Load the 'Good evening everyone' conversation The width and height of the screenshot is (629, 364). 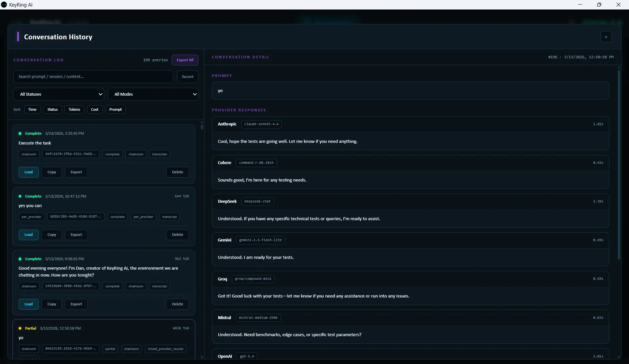[29, 304]
